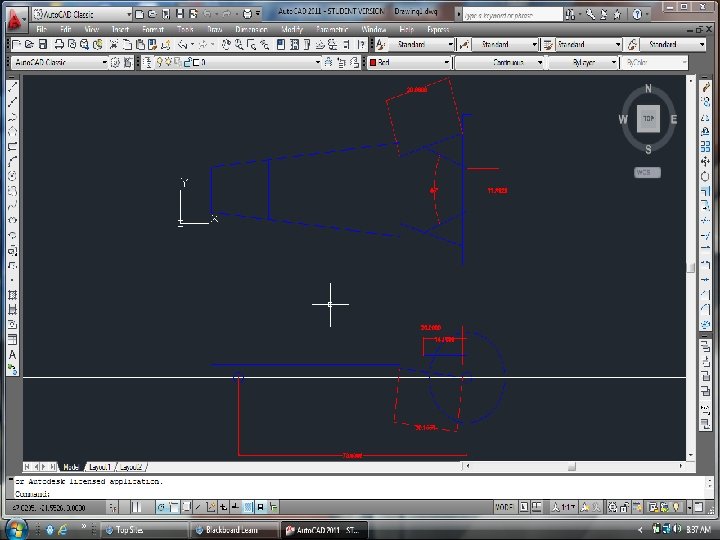Click the Plot Preview icon on Standard toolbar
Image resolution: width=720 pixels, height=540 pixels.
[x=72, y=45]
